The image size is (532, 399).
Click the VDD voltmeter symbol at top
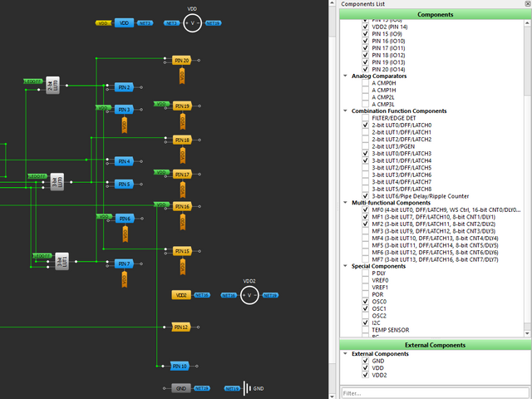[x=192, y=23]
